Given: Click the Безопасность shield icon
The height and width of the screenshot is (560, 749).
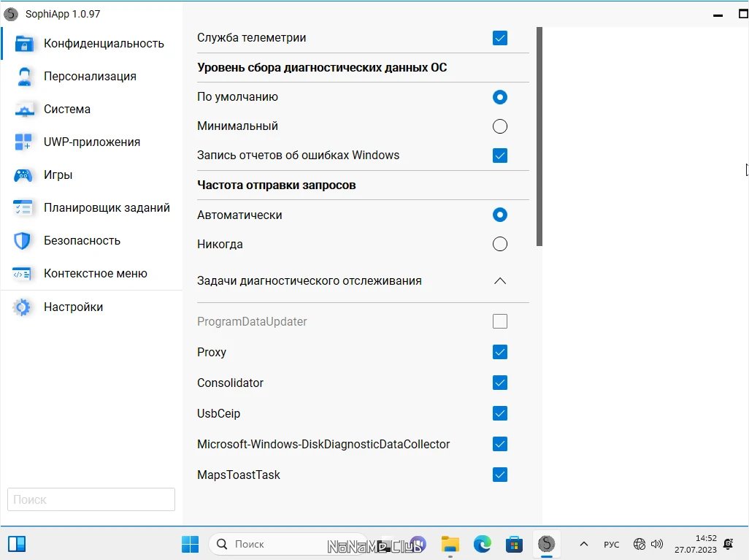Looking at the screenshot, I should coord(22,241).
